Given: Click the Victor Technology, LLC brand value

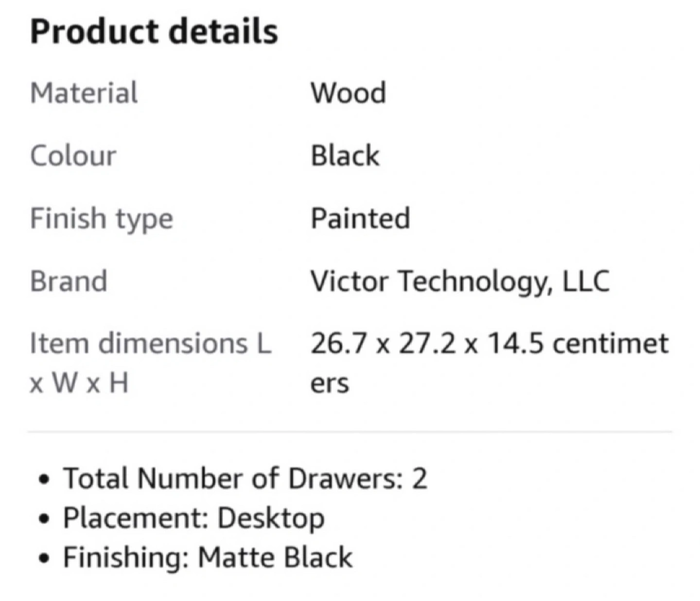Looking at the screenshot, I should [x=460, y=281].
